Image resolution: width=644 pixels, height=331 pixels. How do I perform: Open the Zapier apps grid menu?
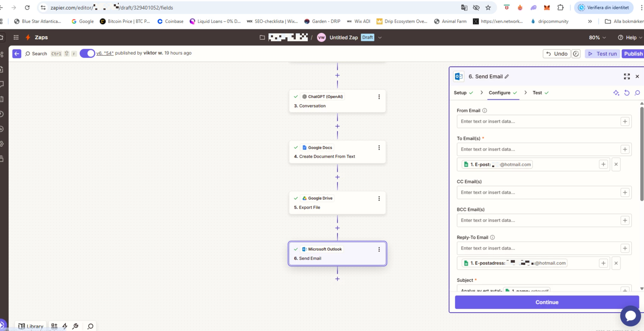pyautogui.click(x=16, y=37)
